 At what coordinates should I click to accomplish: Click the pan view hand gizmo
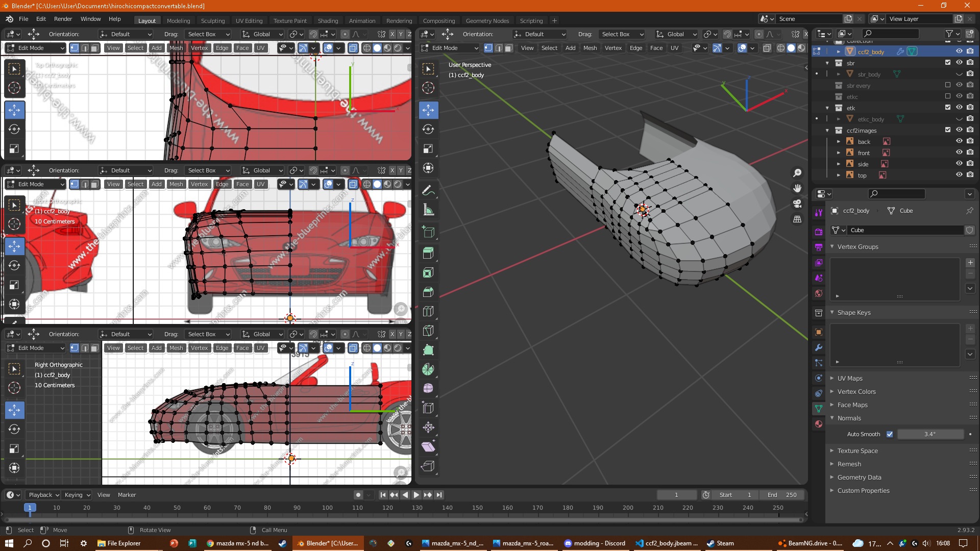tap(797, 188)
